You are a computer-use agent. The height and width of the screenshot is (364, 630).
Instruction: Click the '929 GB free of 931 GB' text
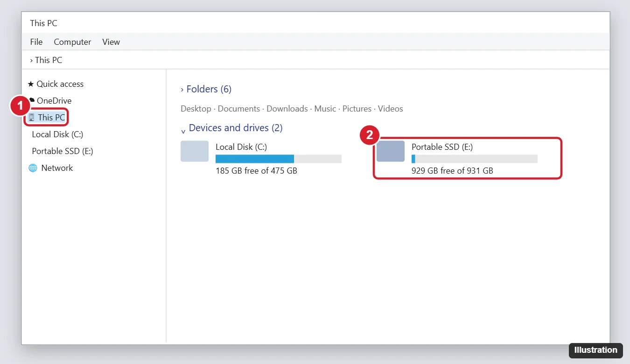point(453,171)
